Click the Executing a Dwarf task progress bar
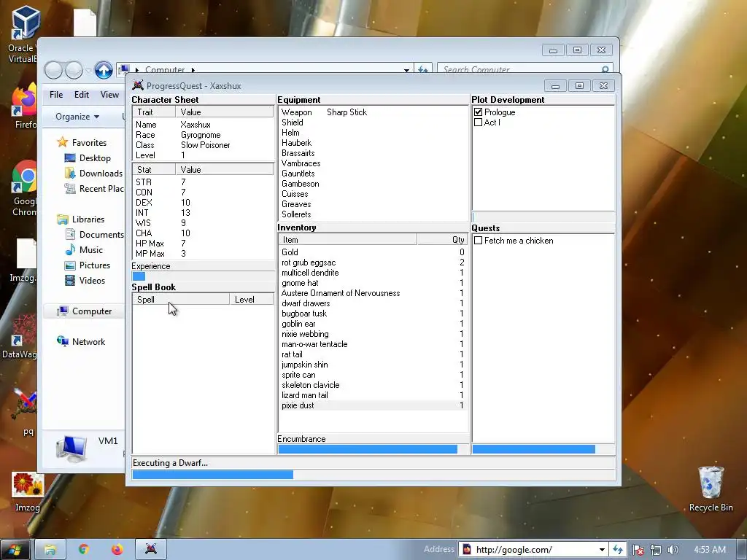Screen dimensions: 747x560 point(373,474)
